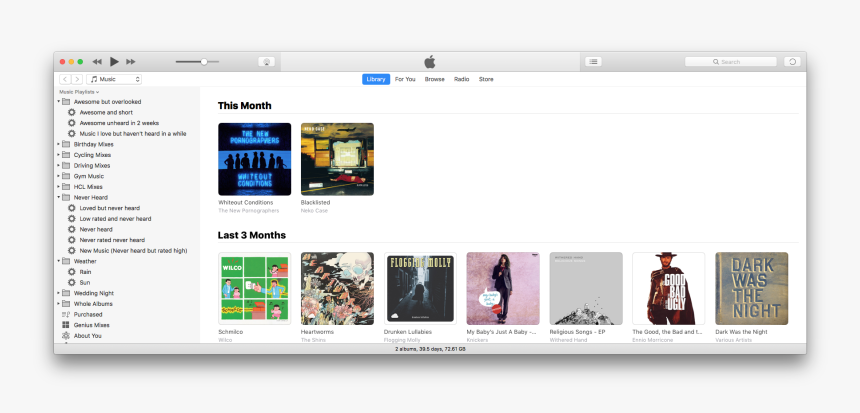Click the refresh sync button beside Search
This screenshot has width=860, height=413.
(x=792, y=61)
